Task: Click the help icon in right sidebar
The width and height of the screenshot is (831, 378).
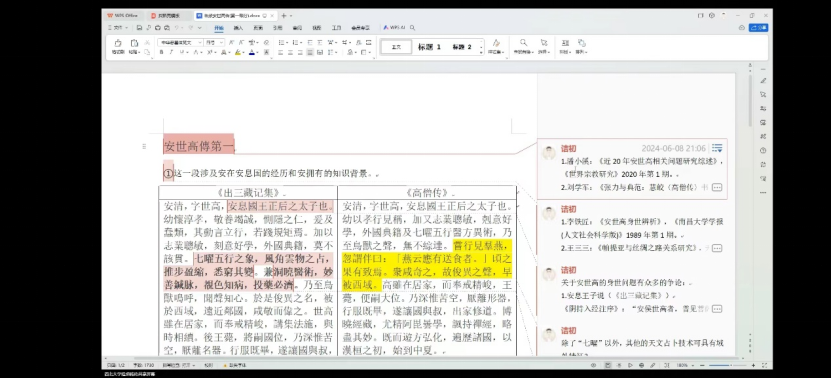Action: coord(763,150)
